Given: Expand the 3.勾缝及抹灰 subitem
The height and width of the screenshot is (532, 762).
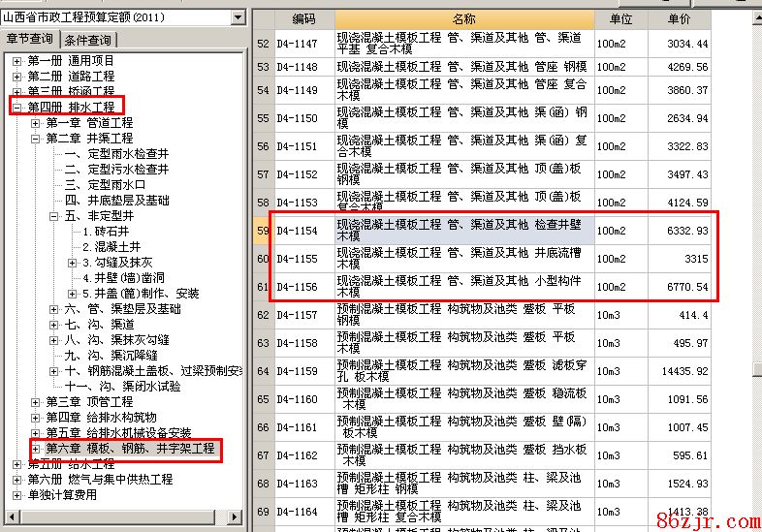Looking at the screenshot, I should point(73,263).
